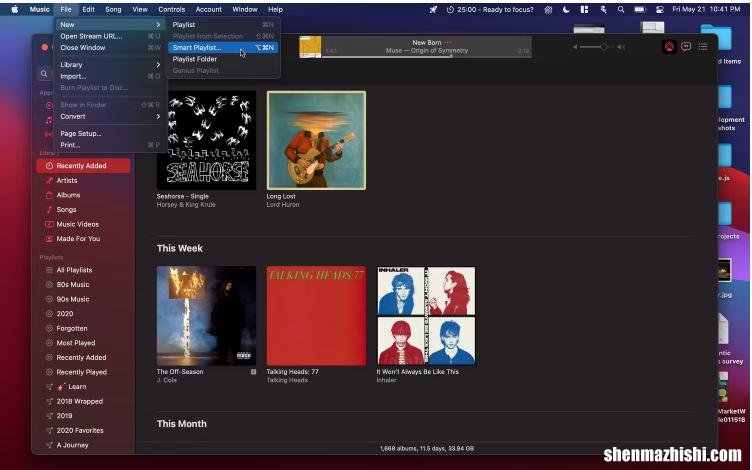Click the Music Videos icon
Screen dimensions: 752x470
pyautogui.click(x=48, y=224)
